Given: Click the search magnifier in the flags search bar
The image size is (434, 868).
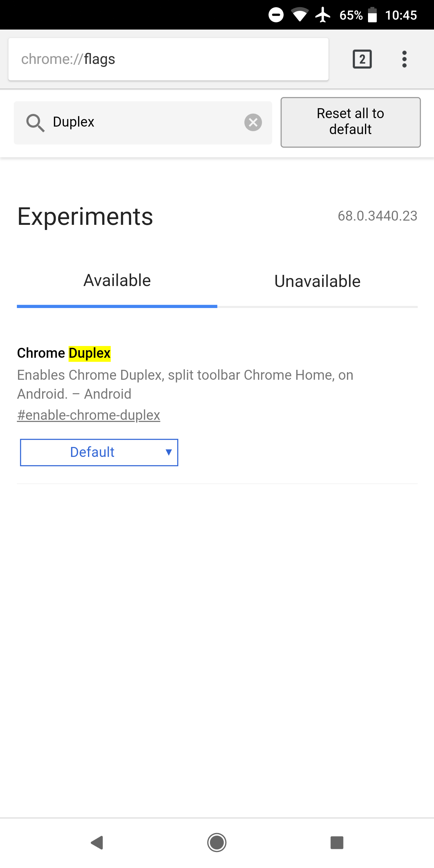Looking at the screenshot, I should point(35,122).
